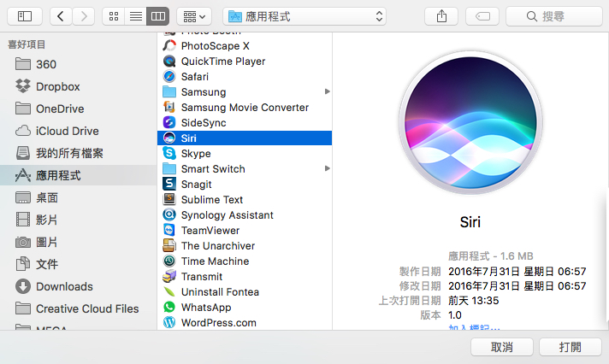Select the PhotoScape X app
The height and width of the screenshot is (364, 609).
(x=245, y=46)
